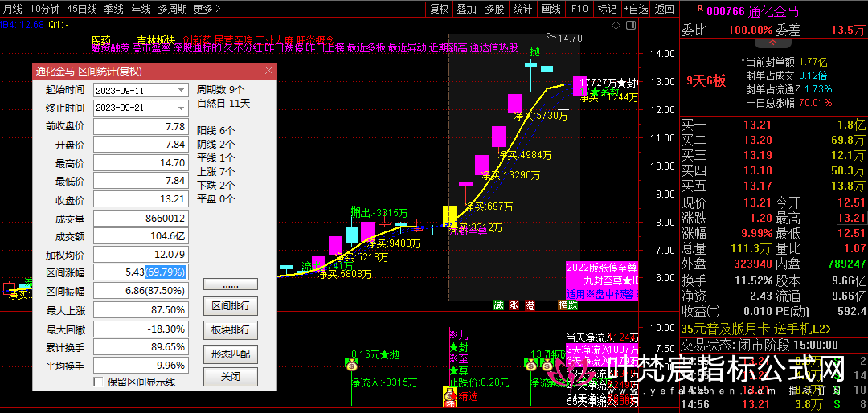Click the 换手 11.52% value
This screenshot has height=413, width=868.
point(753,280)
